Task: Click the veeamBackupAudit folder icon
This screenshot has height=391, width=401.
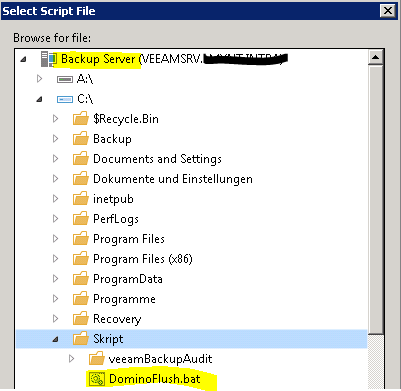Action: 97,359
